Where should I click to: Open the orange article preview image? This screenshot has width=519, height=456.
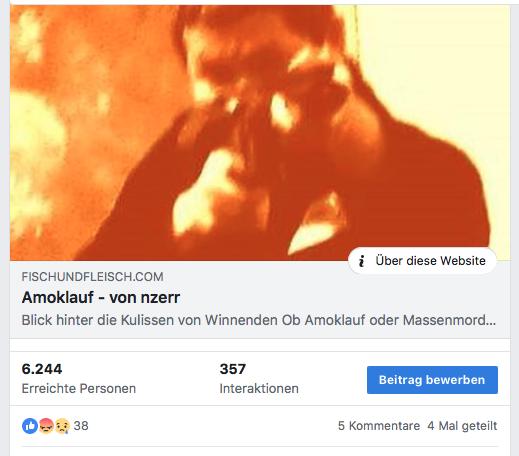point(260,133)
